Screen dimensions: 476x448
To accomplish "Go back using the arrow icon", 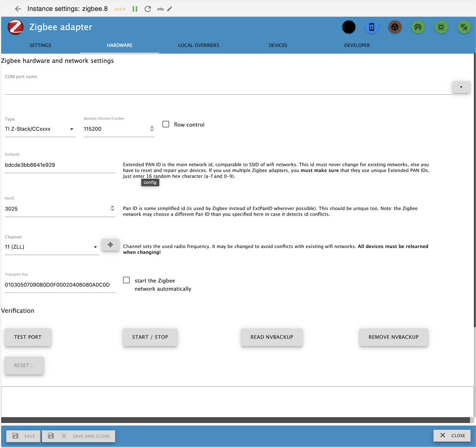I will tap(18, 9).
